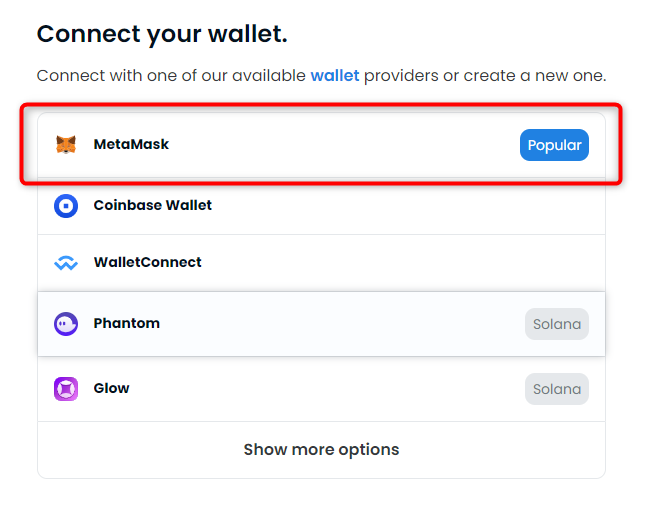This screenshot has height=514, width=648.
Task: Click the 'providers or create a new one' text
Action: [x=485, y=76]
